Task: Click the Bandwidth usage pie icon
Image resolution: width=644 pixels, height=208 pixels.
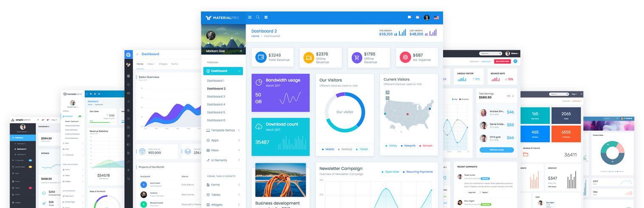Action: [x=259, y=82]
